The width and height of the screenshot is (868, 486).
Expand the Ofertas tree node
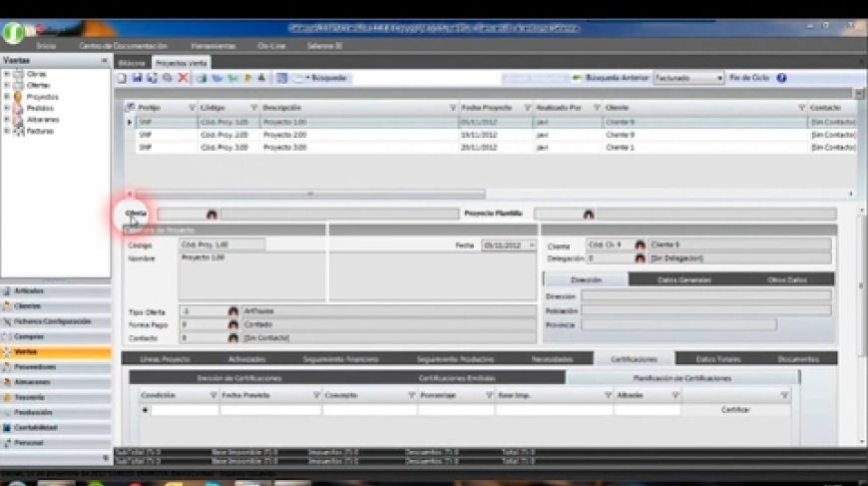pos(7,85)
